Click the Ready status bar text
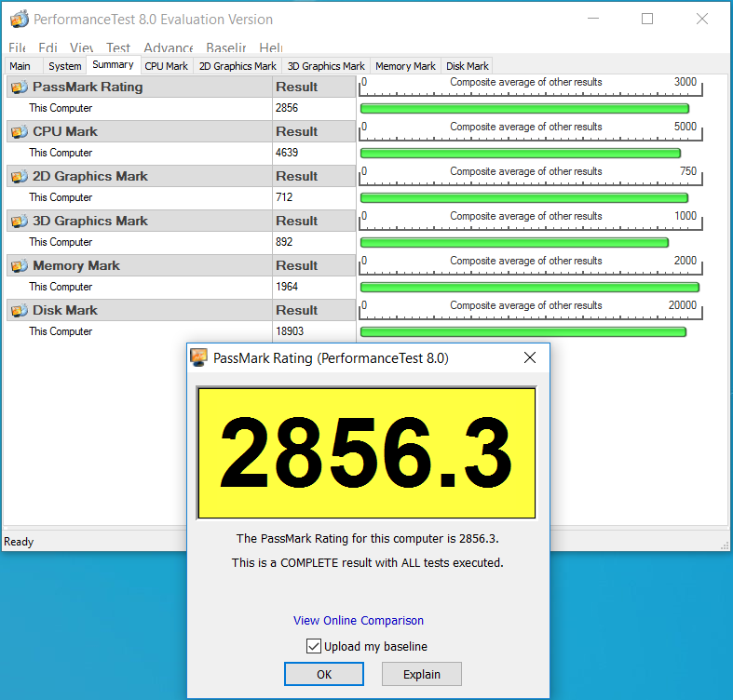733x700 pixels. click(x=19, y=542)
